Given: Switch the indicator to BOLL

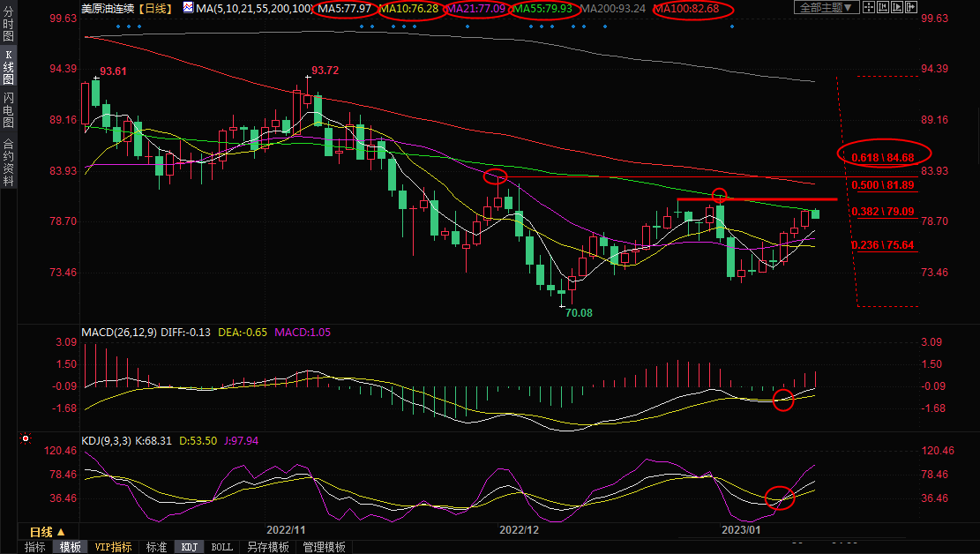Looking at the screenshot, I should coord(222,547).
